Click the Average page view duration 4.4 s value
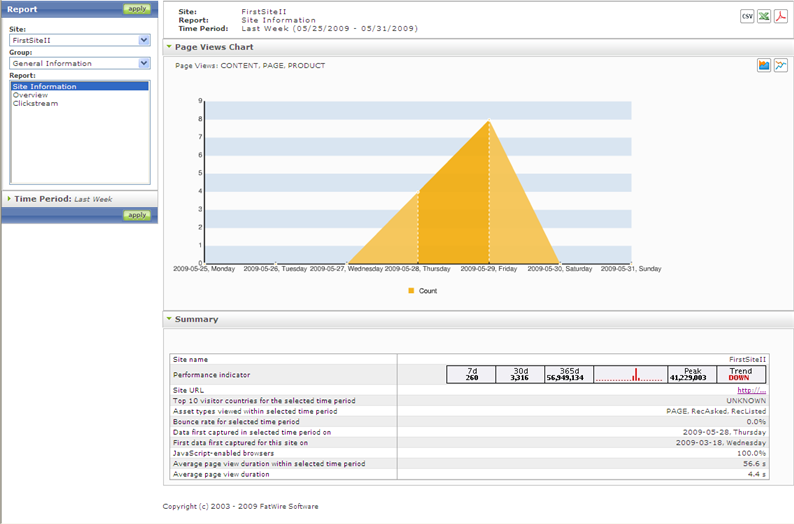 click(x=757, y=474)
